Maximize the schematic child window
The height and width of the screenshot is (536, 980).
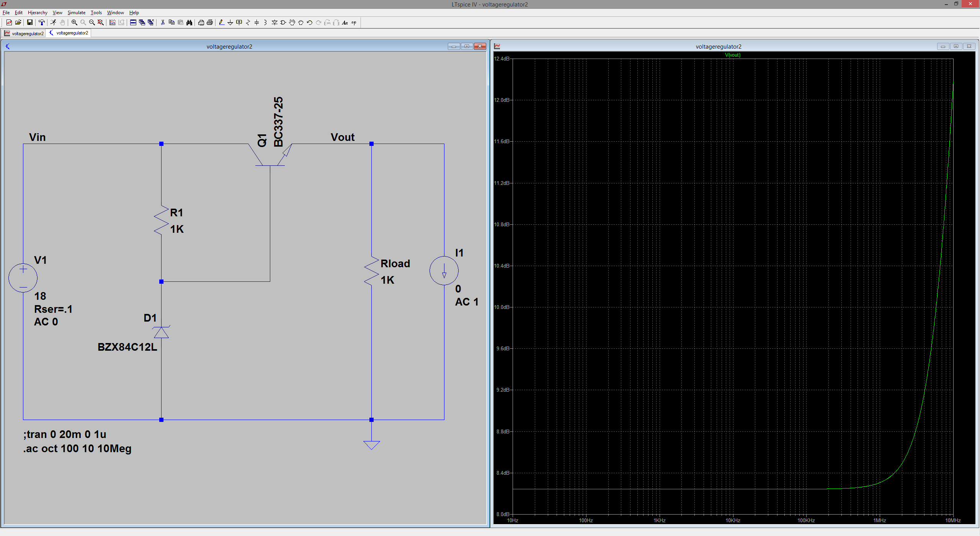(467, 46)
